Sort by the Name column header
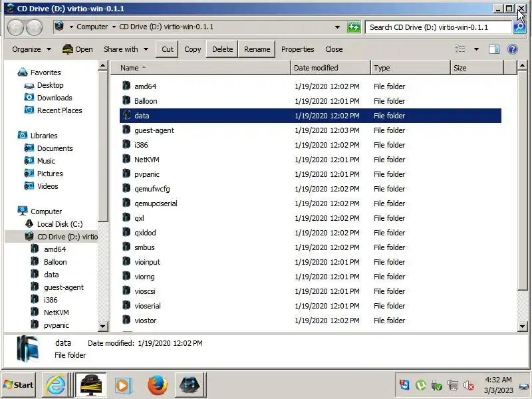 click(201, 68)
